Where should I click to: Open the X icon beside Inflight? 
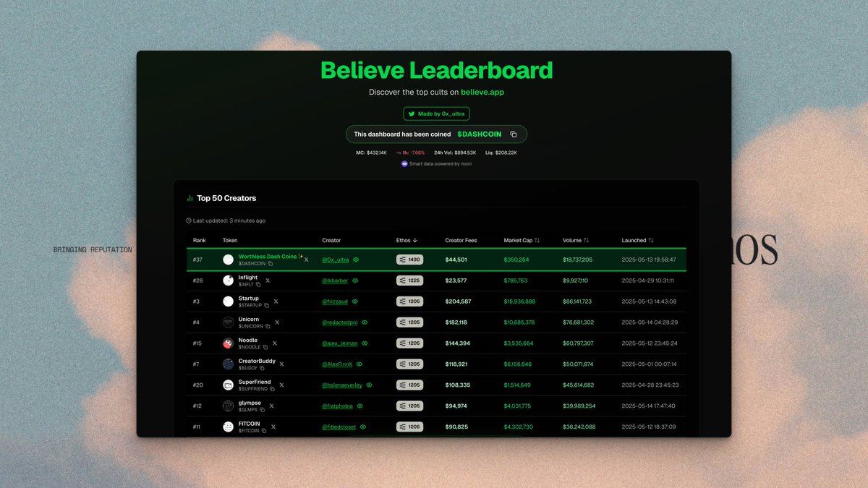click(268, 281)
